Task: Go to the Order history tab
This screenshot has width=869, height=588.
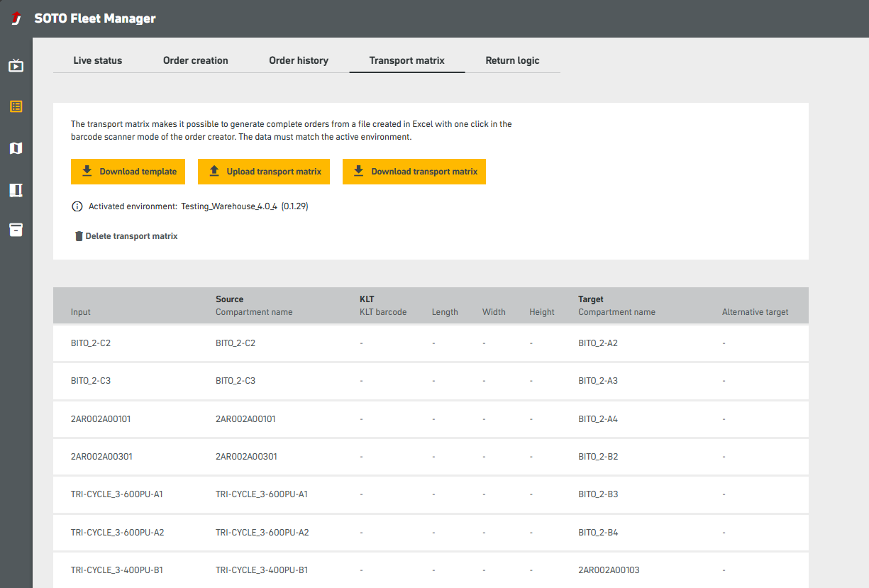Action: coord(299,60)
